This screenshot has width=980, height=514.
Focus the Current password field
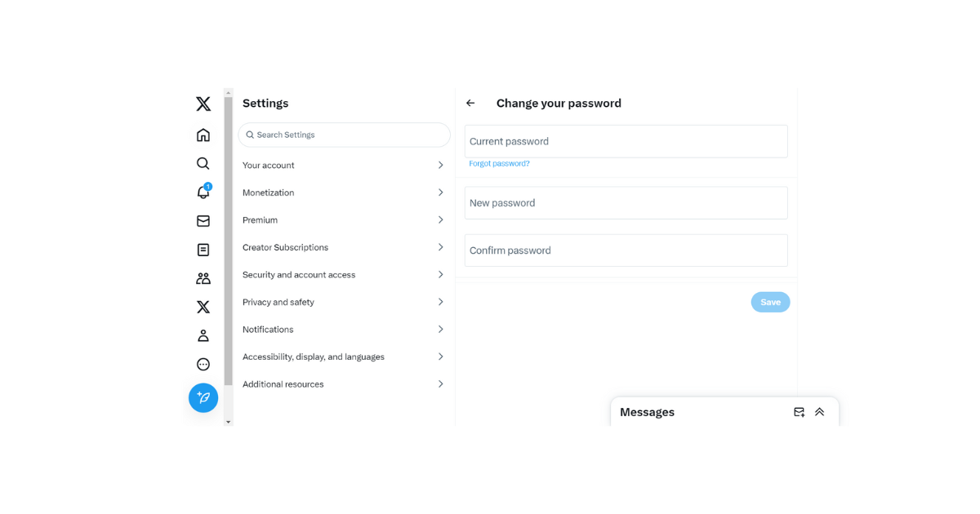(626, 141)
